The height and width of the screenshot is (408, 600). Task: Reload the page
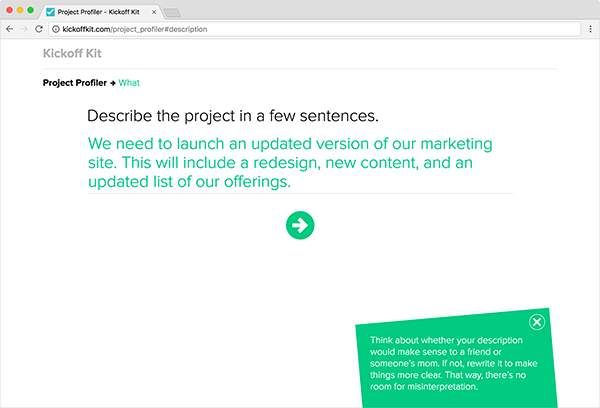pos(38,29)
